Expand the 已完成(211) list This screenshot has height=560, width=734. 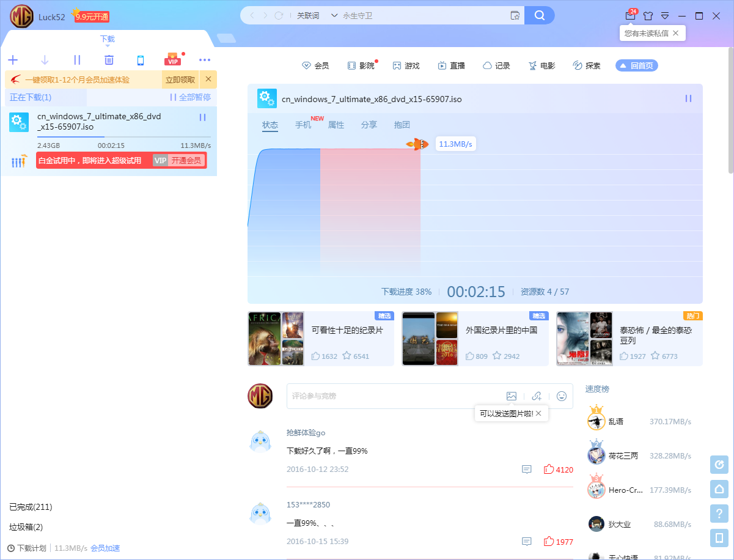[31, 507]
